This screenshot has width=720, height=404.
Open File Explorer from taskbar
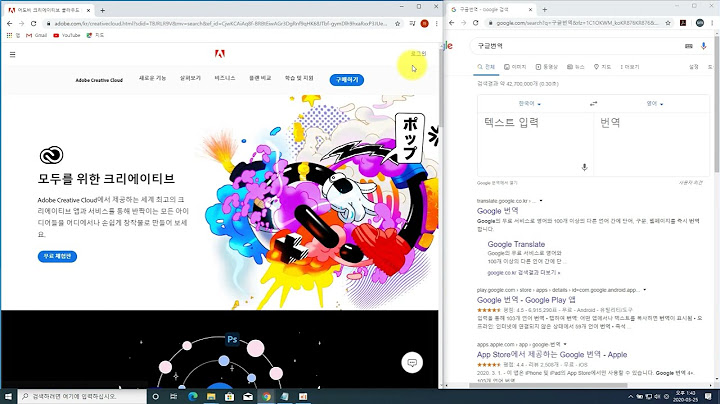pyautogui.click(x=211, y=396)
